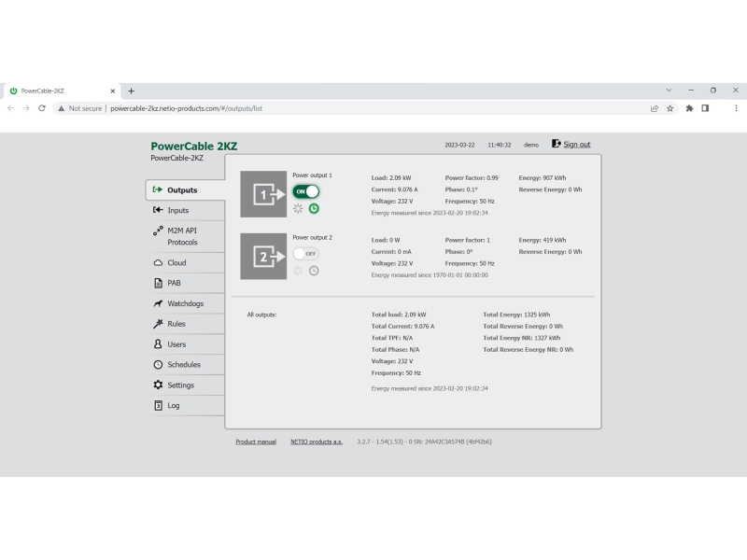
Task: Open the Users section
Action: [x=186, y=343]
